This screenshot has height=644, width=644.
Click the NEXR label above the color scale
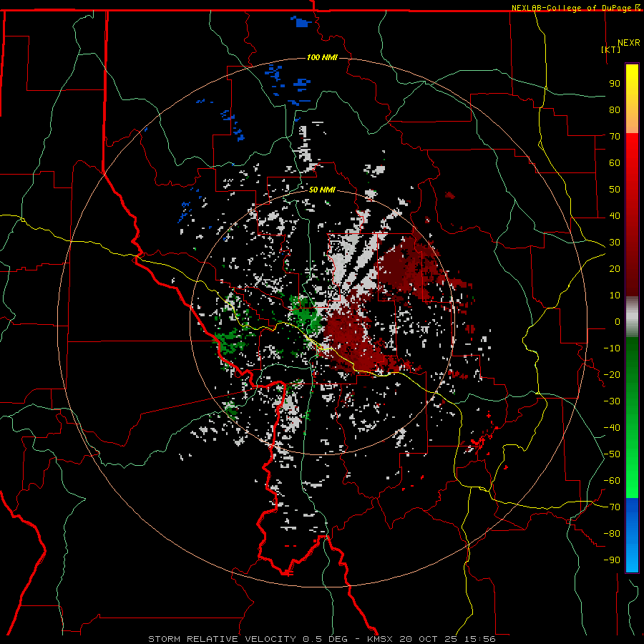click(629, 43)
